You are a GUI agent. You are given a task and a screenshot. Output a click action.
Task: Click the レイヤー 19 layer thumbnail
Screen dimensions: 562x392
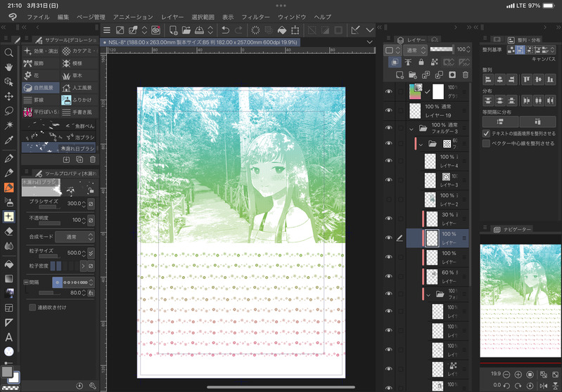[x=415, y=110]
